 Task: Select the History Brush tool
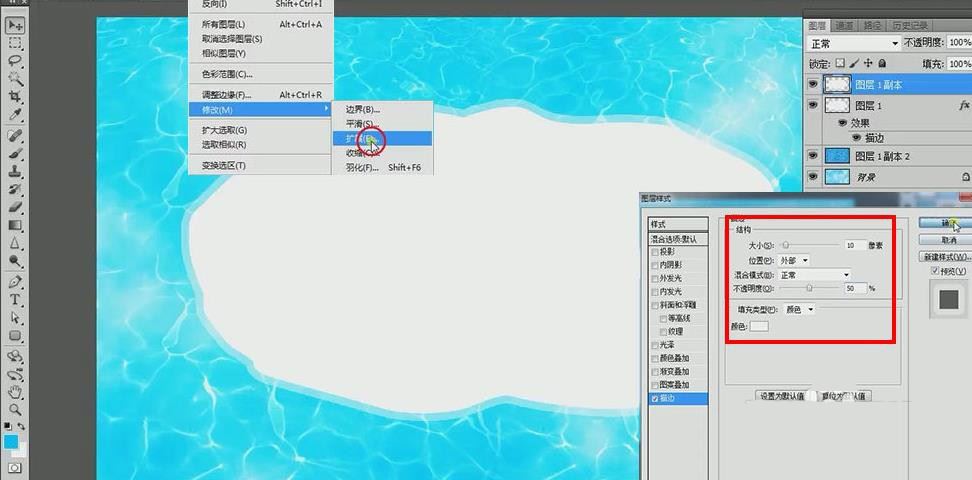pyautogui.click(x=15, y=189)
